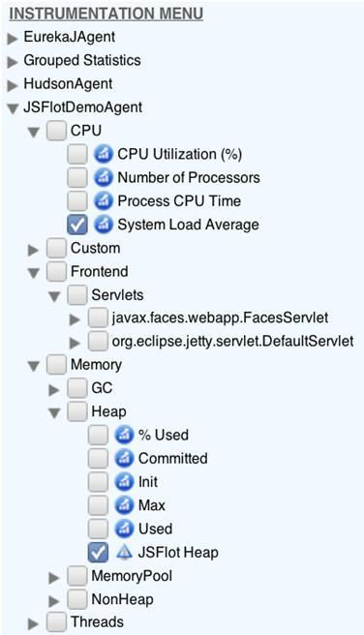Screen dimensions: 364x635
Task: Select the HudsonAgent tree item
Action: pyautogui.click(x=68, y=84)
